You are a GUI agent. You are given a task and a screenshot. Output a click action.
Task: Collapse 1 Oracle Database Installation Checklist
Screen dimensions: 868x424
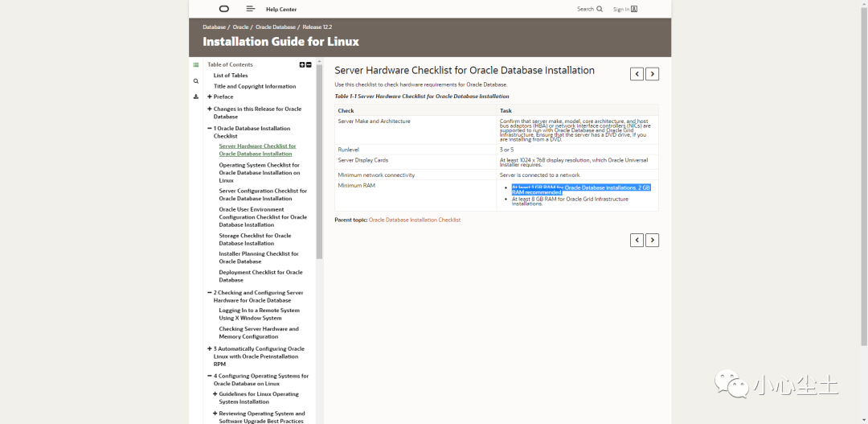pos(210,128)
